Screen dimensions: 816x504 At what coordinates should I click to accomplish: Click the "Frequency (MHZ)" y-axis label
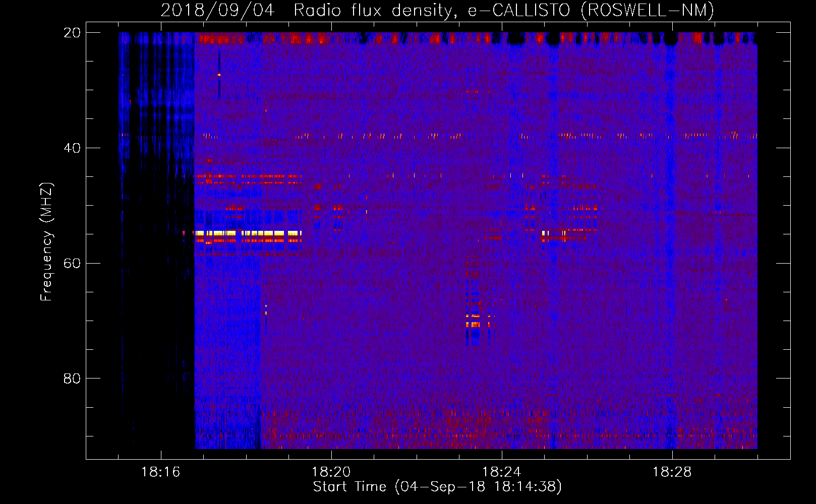pos(46,242)
